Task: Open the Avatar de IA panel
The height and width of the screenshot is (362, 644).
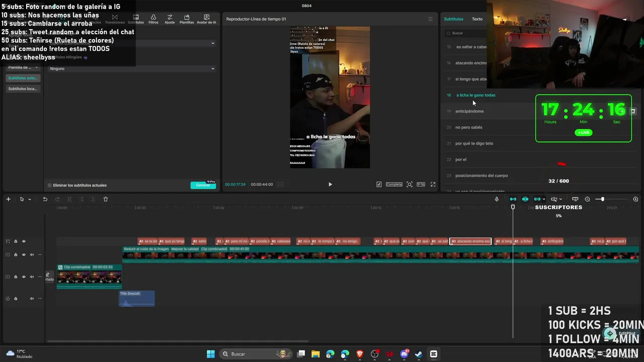Action: [206, 19]
